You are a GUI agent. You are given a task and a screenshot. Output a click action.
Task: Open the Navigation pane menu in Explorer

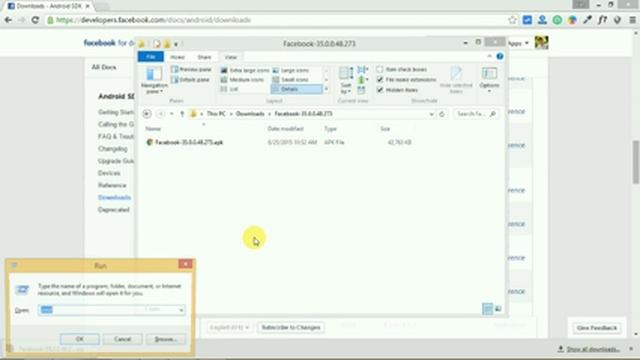tap(154, 80)
